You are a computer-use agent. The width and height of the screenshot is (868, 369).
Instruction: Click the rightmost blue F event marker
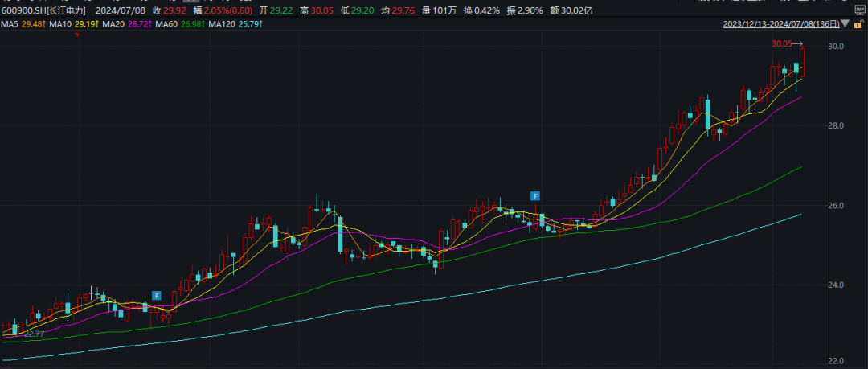pyautogui.click(x=535, y=195)
